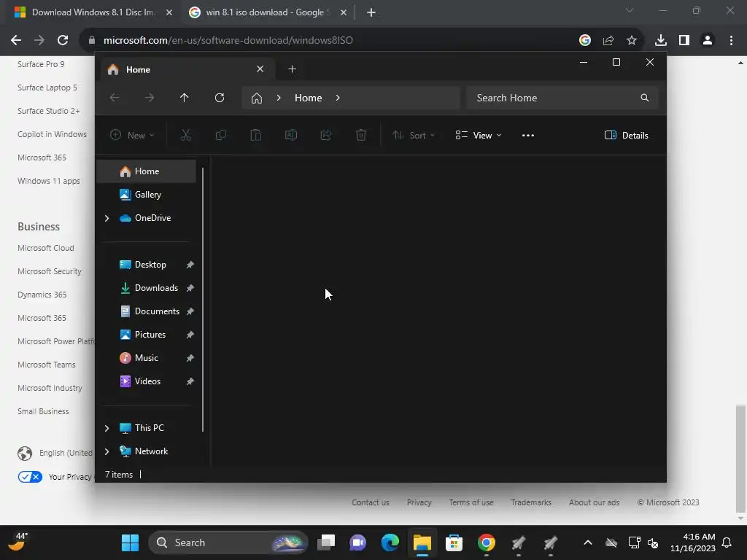Click Home breadcrumb in the address bar
Screen dimensions: 747x560
[x=309, y=98]
